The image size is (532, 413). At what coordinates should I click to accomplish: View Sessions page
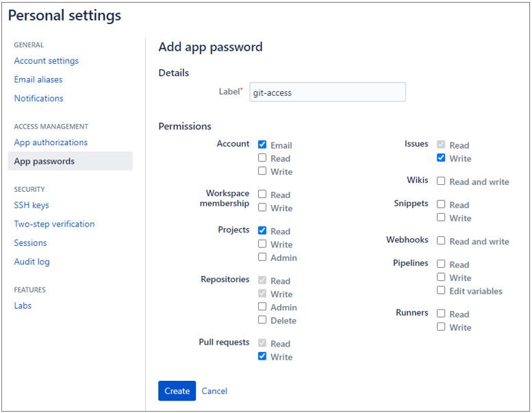(31, 243)
